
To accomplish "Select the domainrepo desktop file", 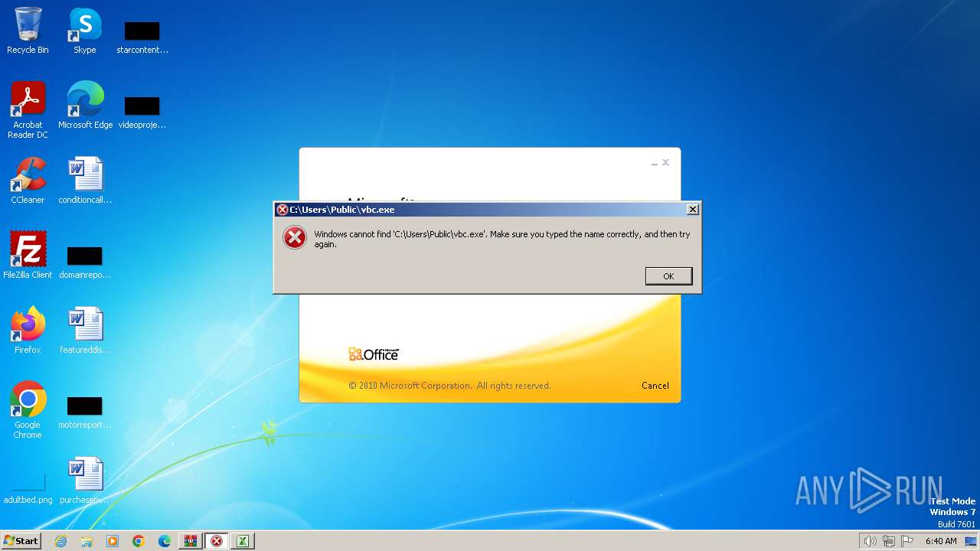I will pyautogui.click(x=85, y=262).
